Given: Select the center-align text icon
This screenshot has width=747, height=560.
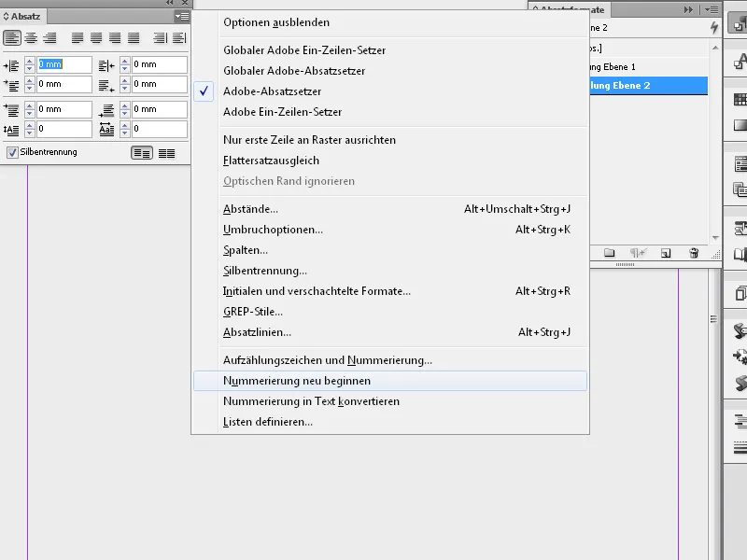Looking at the screenshot, I should (29, 37).
